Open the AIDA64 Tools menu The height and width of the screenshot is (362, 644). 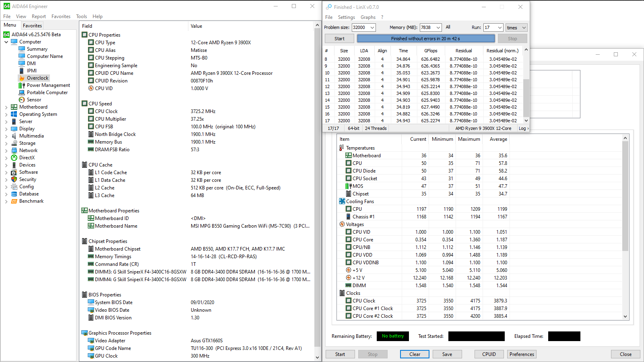81,16
